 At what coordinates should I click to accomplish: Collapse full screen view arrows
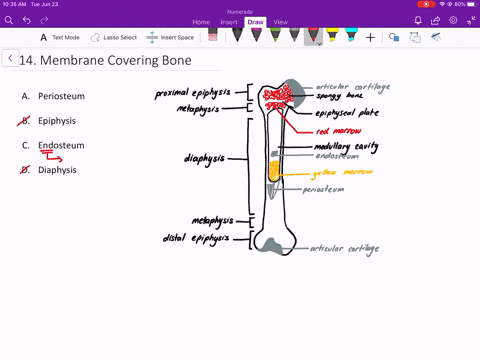point(471,21)
